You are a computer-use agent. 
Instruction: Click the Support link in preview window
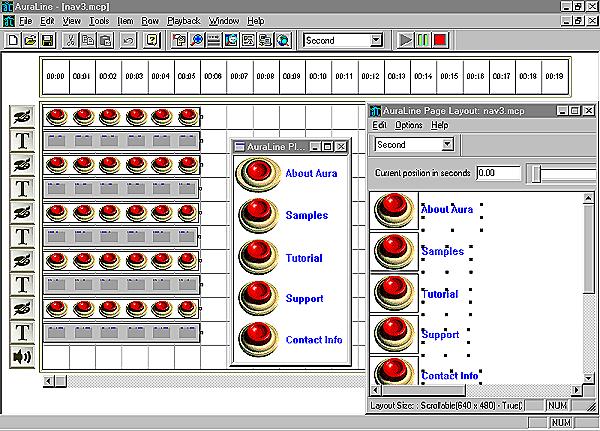pyautogui.click(x=304, y=299)
